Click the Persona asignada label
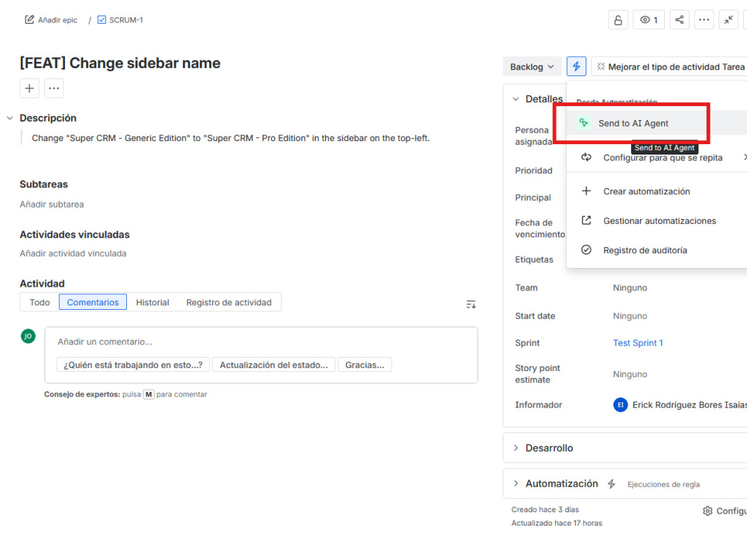Image resolution: width=747 pixels, height=560 pixels. pyautogui.click(x=533, y=136)
